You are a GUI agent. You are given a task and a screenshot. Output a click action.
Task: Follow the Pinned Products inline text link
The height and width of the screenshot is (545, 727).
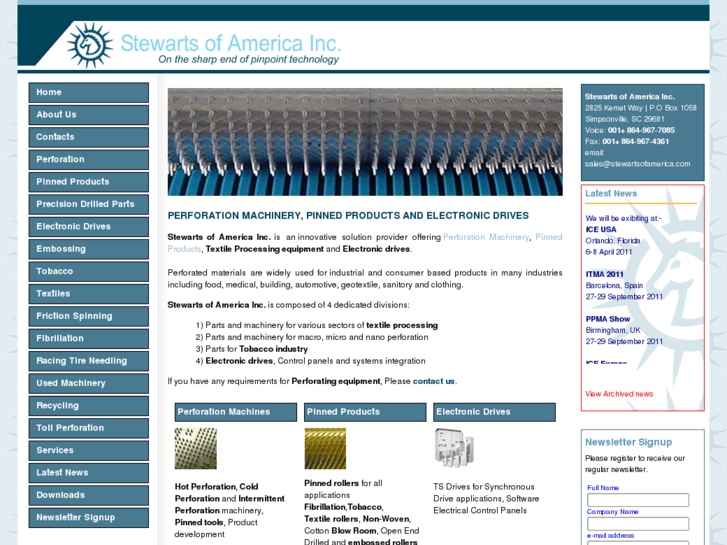[x=549, y=237]
